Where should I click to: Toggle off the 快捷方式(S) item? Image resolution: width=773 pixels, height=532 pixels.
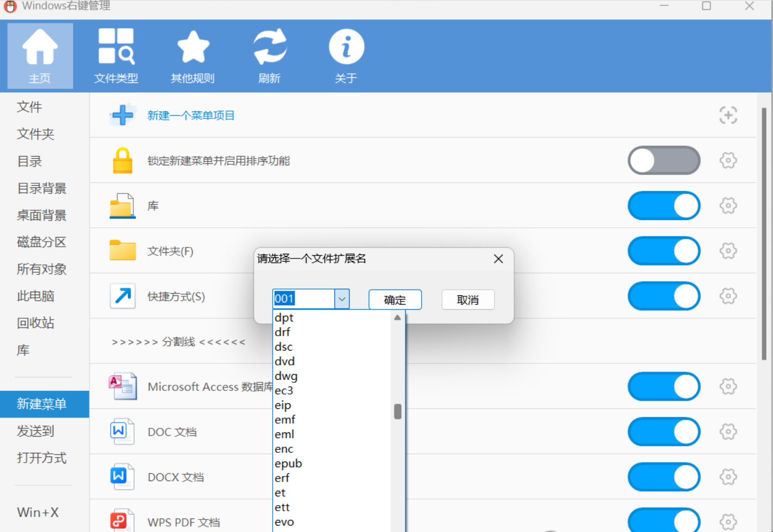[x=664, y=295]
